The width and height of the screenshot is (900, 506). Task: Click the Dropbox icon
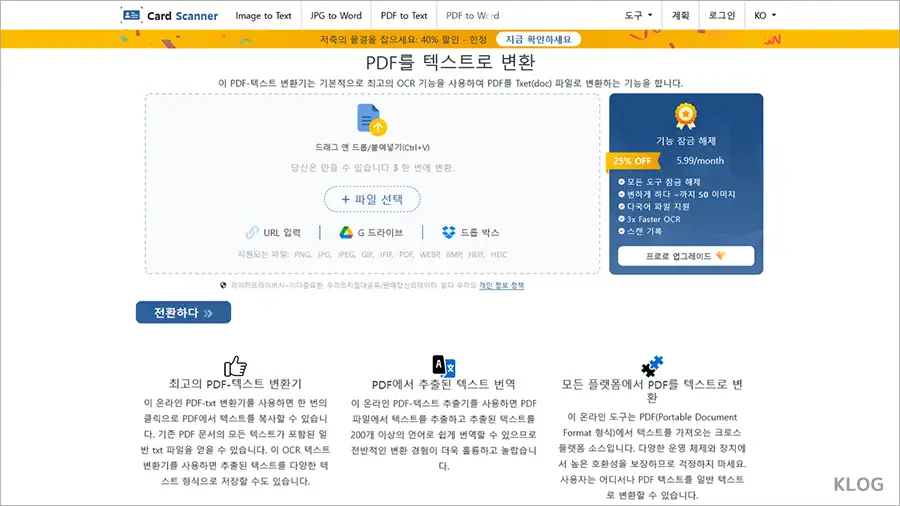point(449,232)
